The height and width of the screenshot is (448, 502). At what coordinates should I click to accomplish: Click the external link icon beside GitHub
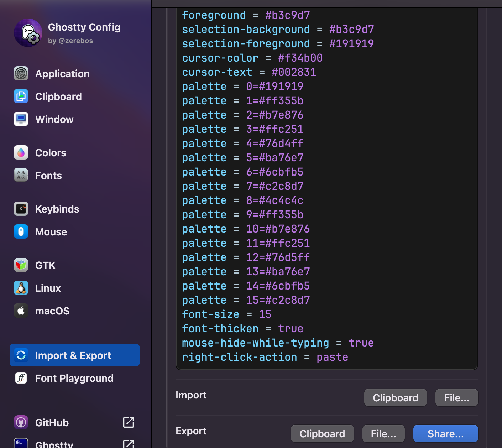click(129, 422)
